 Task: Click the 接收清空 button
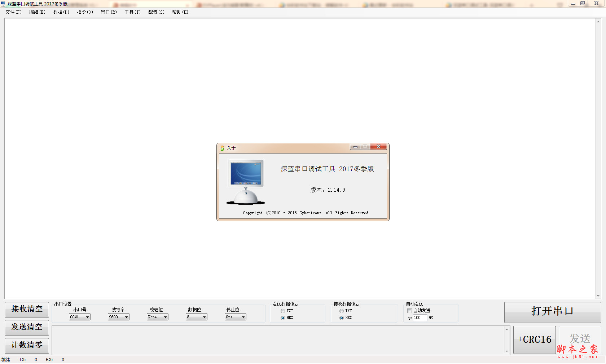(x=27, y=309)
